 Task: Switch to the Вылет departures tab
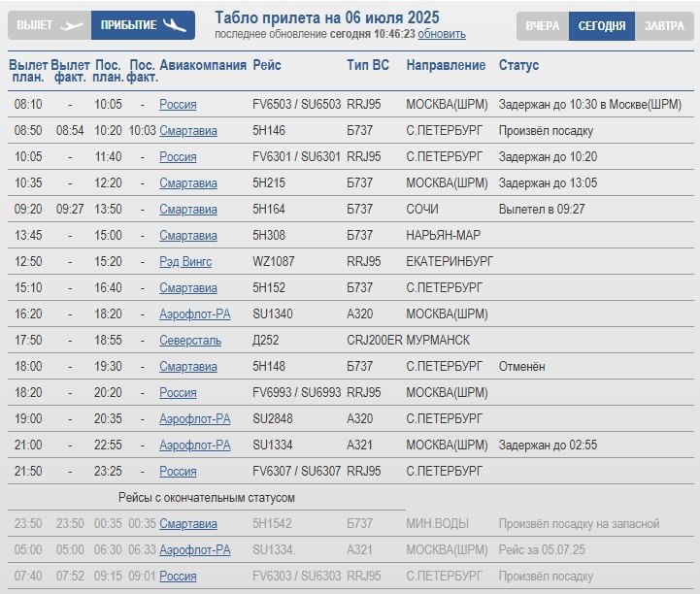50,25
